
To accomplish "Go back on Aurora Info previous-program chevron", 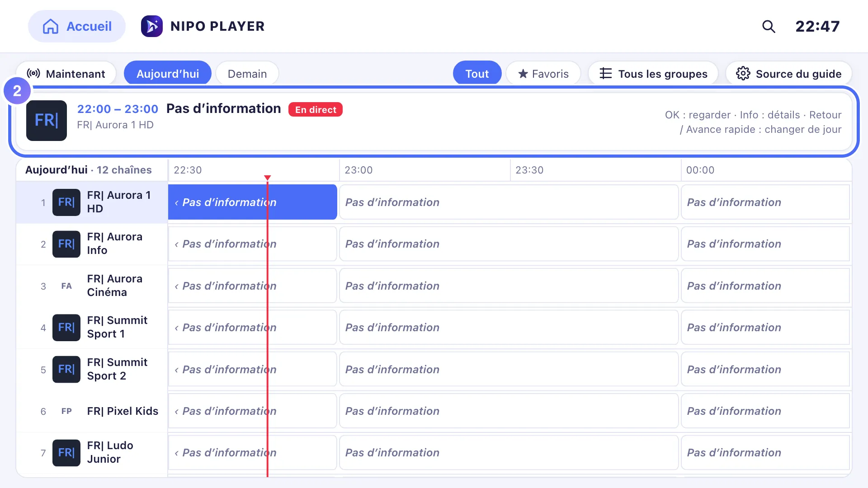I will tap(176, 244).
